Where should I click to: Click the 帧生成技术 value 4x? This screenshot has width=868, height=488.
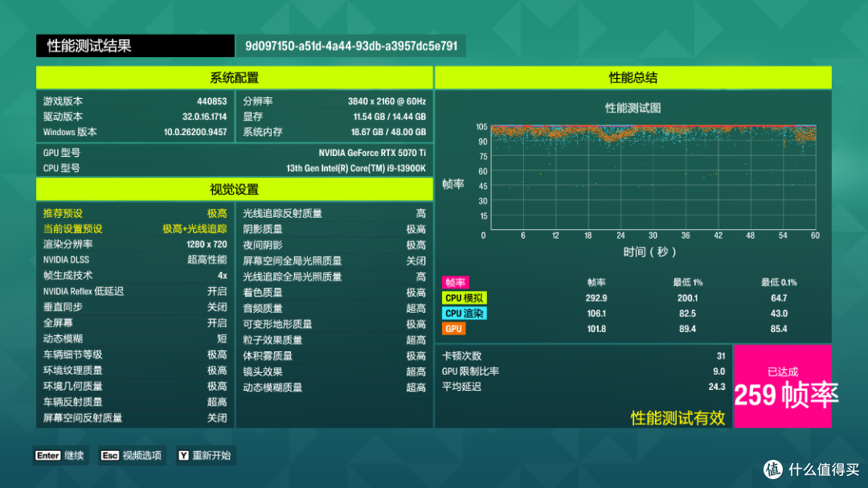pyautogui.click(x=222, y=275)
